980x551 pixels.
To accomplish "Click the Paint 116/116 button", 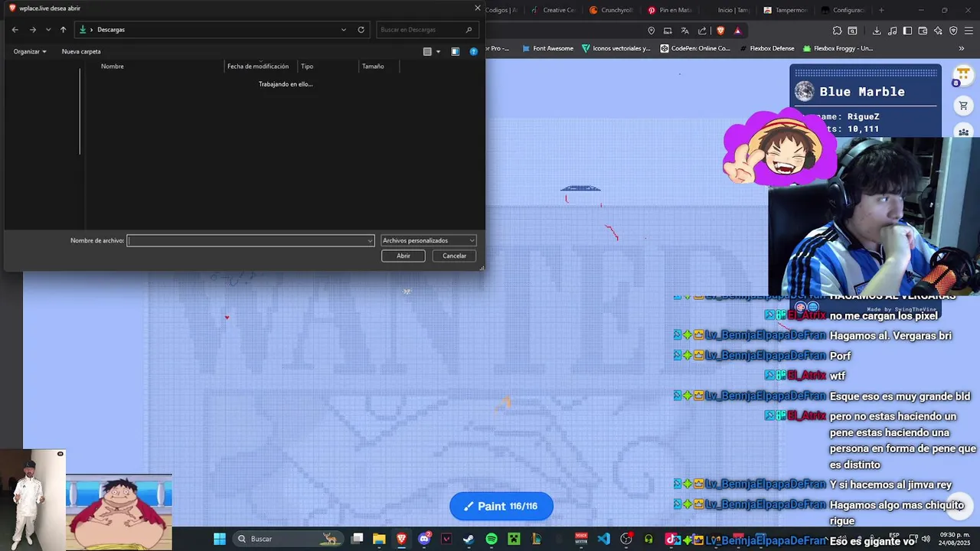I will coord(501,506).
